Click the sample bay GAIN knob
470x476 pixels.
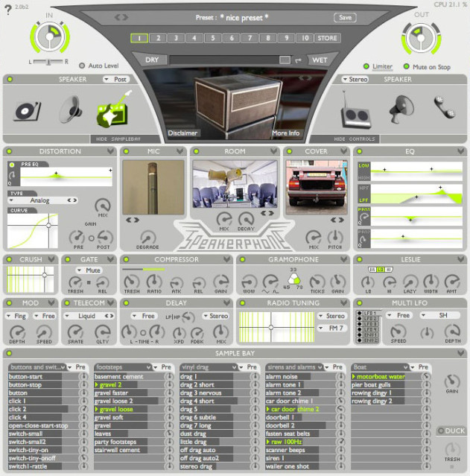click(x=452, y=381)
